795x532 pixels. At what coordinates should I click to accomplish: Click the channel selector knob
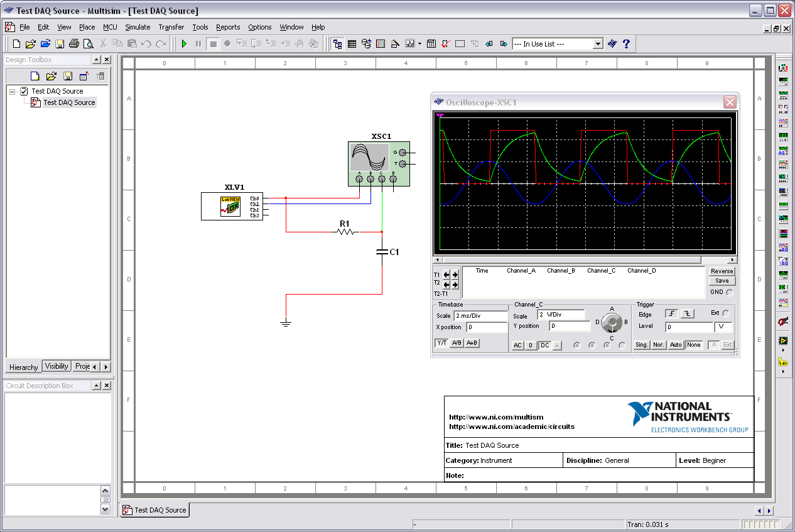610,323
